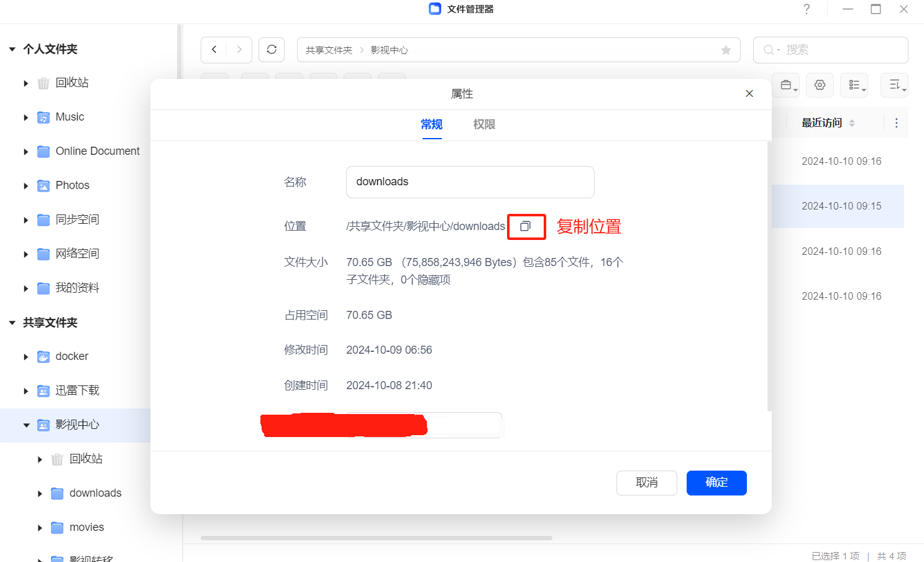
Task: Open the help question mark icon
Action: 807,9
